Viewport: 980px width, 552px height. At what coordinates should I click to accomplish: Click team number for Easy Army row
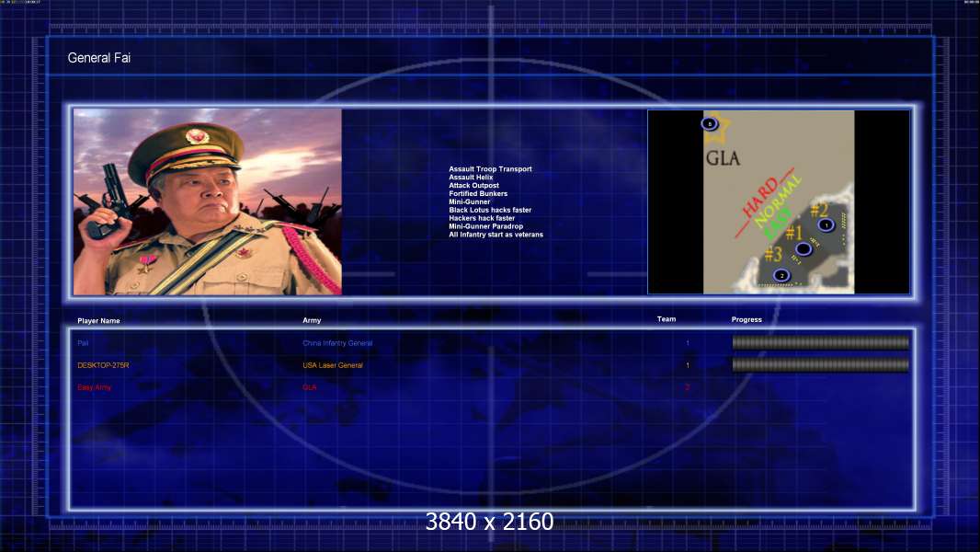tap(688, 387)
